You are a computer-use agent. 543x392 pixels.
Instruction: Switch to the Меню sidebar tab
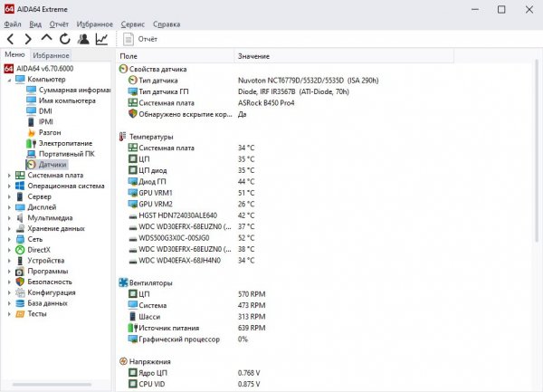14,54
